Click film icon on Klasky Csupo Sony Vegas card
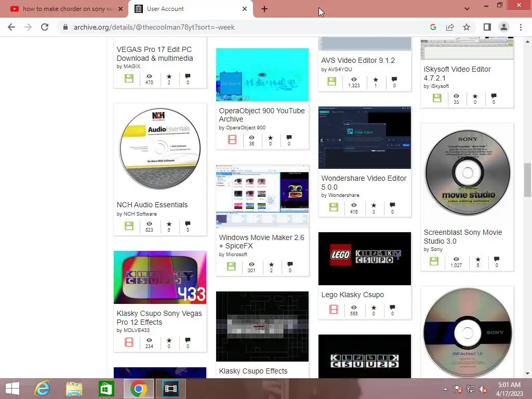This screenshot has height=399, width=532. point(129,342)
